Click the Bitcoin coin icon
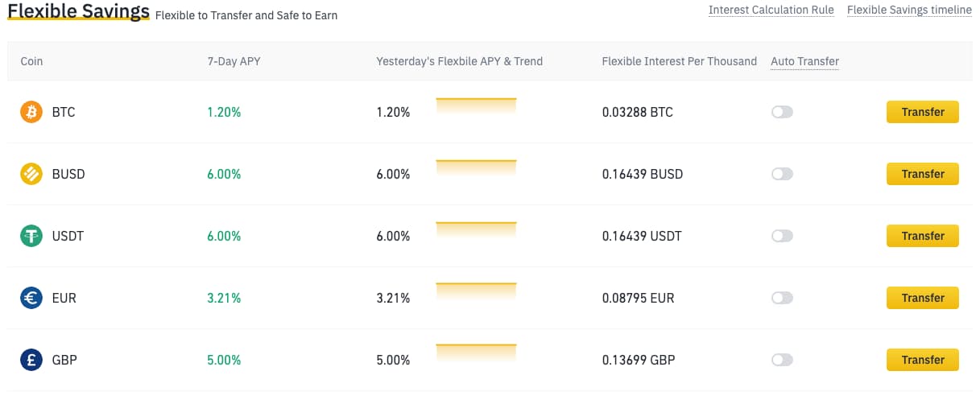The width and height of the screenshot is (980, 396). coord(31,112)
